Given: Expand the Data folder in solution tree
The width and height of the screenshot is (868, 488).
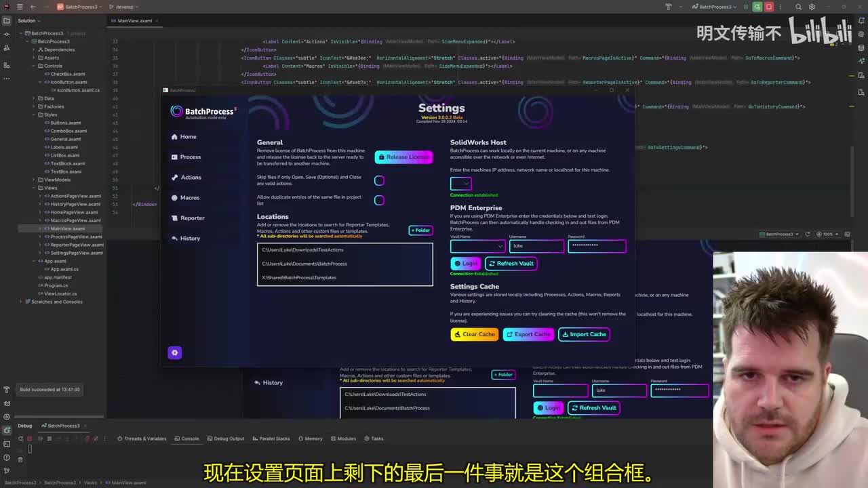Looking at the screenshot, I should click(33, 98).
